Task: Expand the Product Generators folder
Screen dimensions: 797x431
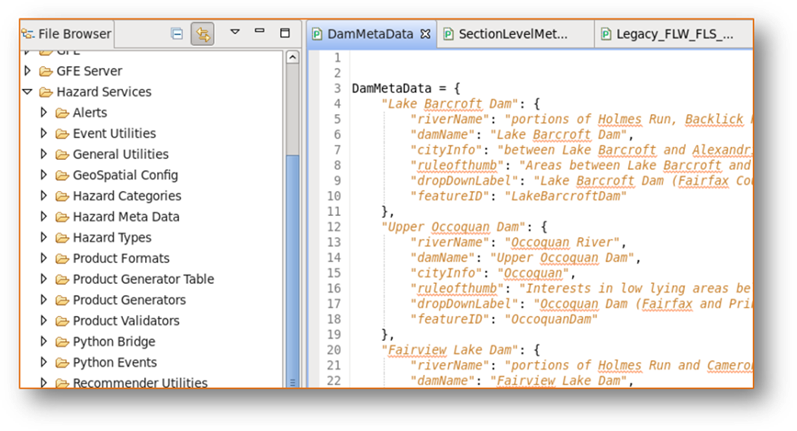Action: (x=44, y=299)
